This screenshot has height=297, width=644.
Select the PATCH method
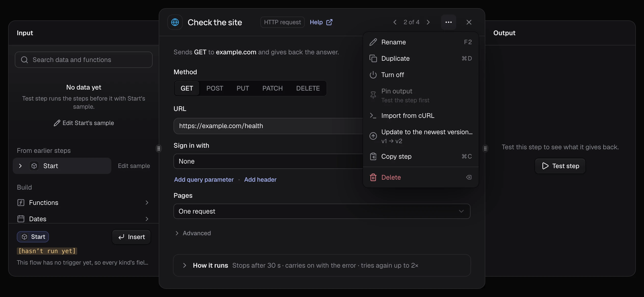[x=273, y=88]
